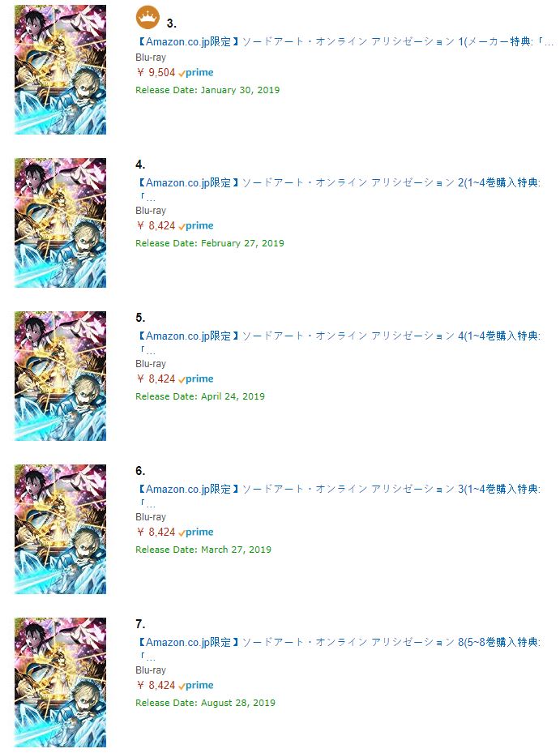Click cover thumbnail of rank 4 item
560x753 pixels.
point(60,223)
